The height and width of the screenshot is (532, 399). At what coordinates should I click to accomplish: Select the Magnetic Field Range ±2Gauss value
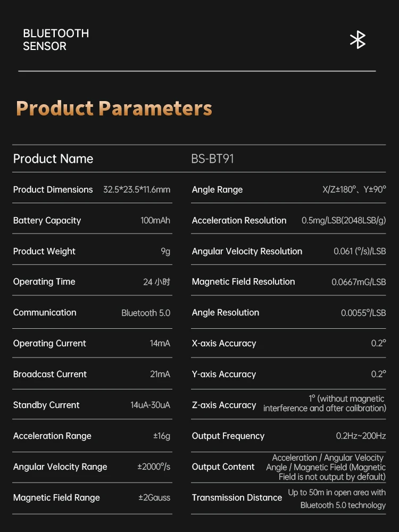[154, 497]
